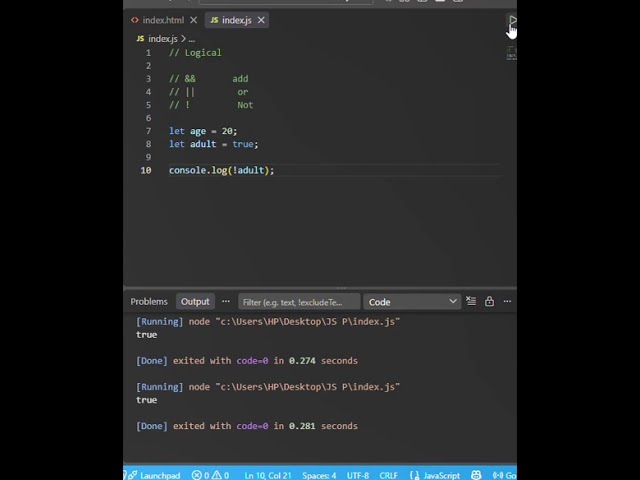Open the breadcrumb ellipsis symbol list
640x480 pixels.
[x=192, y=39]
